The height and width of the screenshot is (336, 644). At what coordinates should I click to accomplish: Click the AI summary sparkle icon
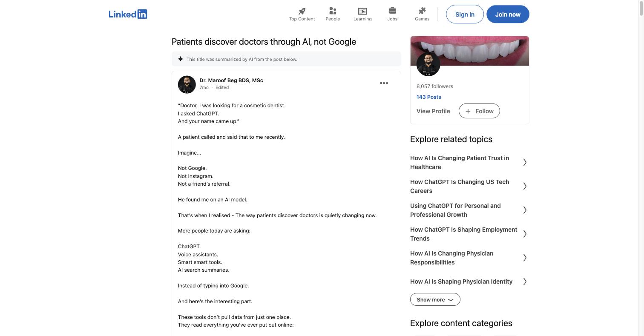pos(181,59)
